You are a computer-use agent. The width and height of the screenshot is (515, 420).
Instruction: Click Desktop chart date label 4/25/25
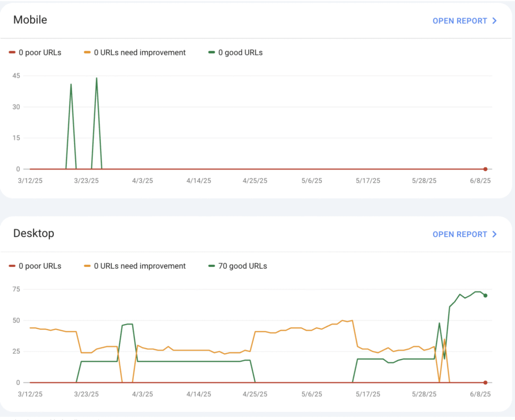[255, 394]
